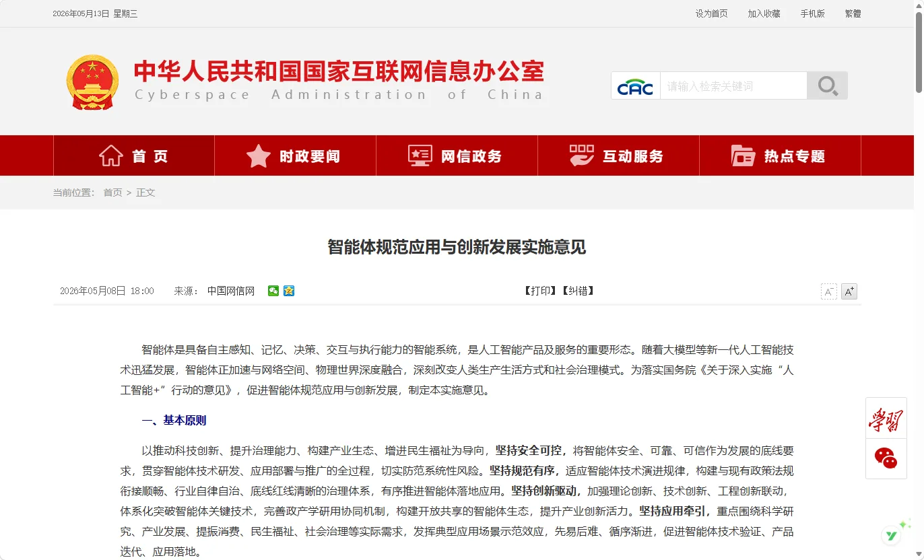Open 首页 in the red navigation bar
This screenshot has height=560, width=924.
134,155
